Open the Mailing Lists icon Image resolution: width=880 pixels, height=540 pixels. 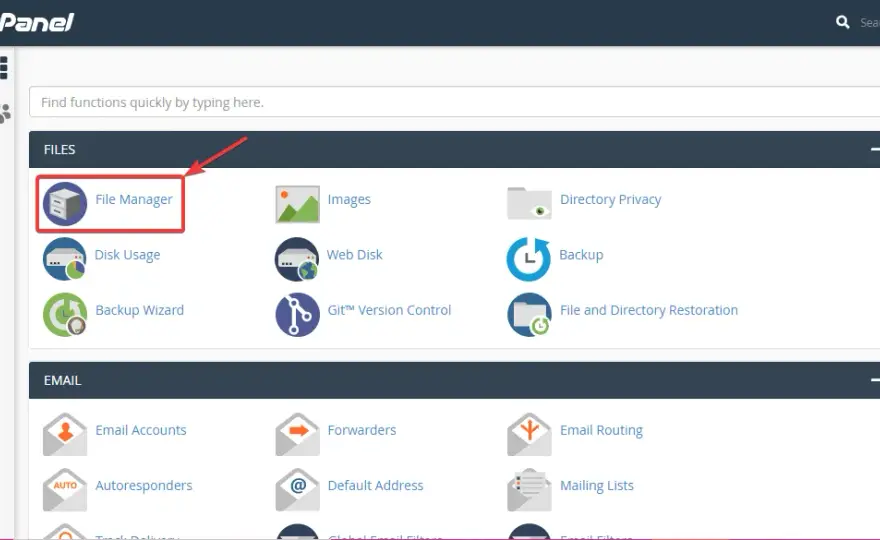tap(529, 489)
